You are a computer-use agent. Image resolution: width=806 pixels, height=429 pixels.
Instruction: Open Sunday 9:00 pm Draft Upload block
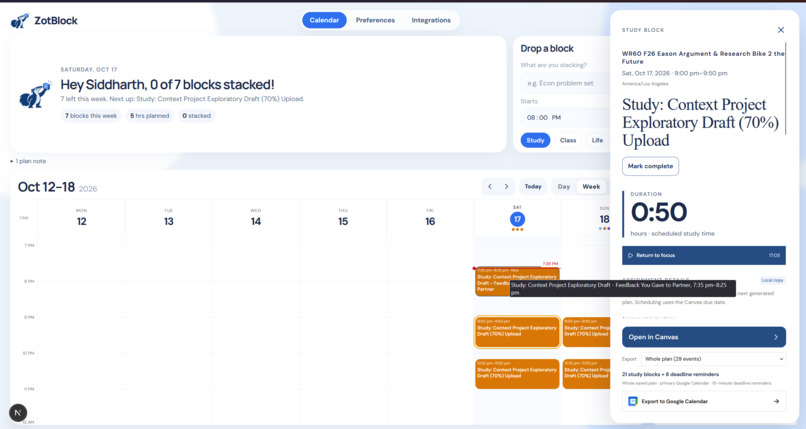click(x=587, y=332)
